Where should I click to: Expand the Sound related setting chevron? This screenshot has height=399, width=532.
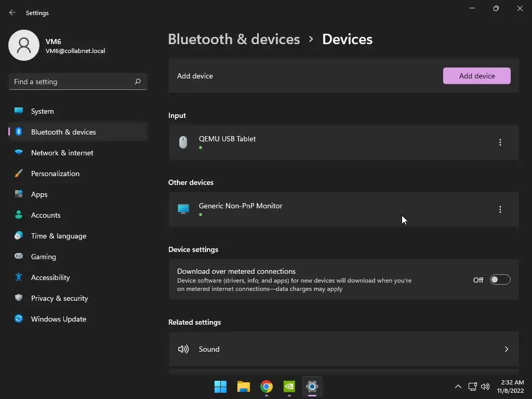point(507,349)
